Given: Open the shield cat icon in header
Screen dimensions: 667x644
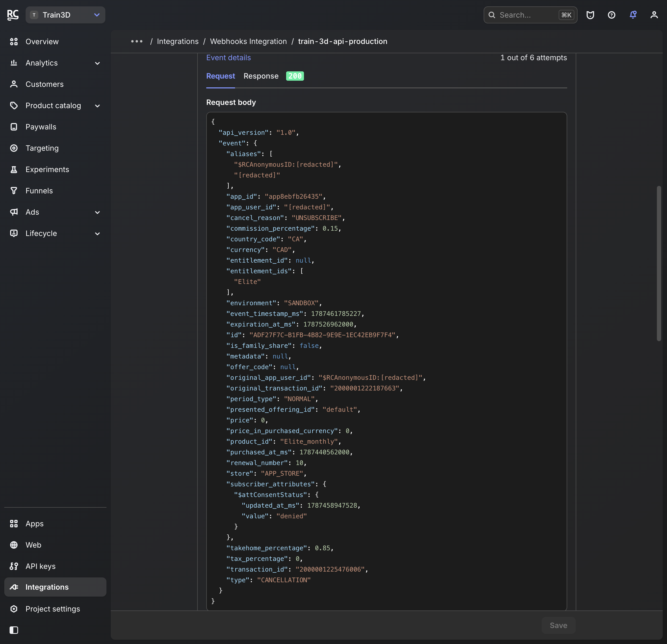Looking at the screenshot, I should point(590,15).
